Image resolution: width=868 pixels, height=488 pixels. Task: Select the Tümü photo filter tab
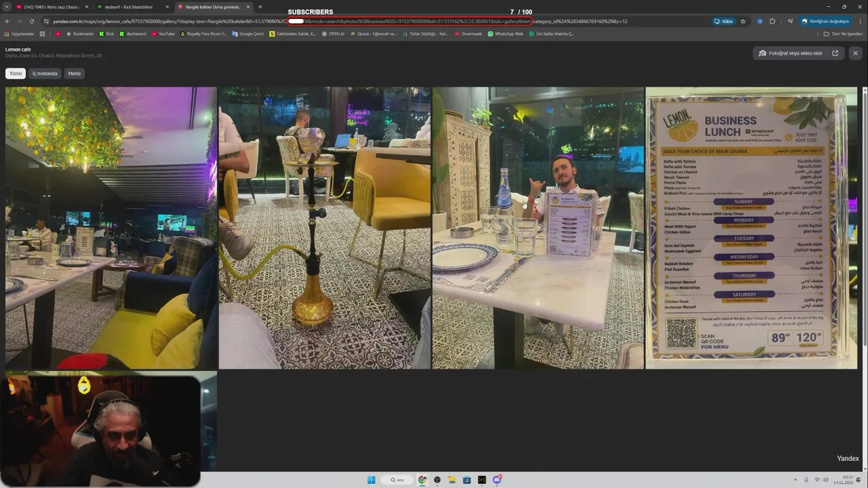15,73
